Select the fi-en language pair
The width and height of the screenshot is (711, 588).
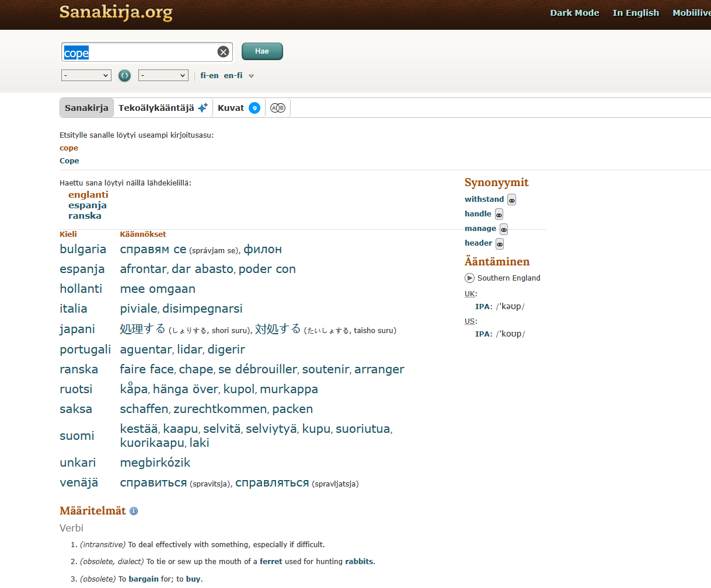(x=210, y=75)
